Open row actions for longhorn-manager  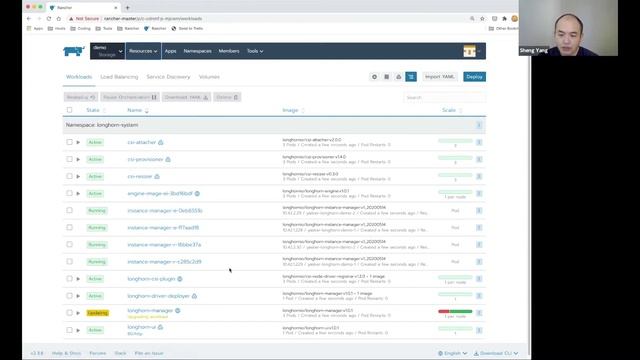[x=479, y=313]
